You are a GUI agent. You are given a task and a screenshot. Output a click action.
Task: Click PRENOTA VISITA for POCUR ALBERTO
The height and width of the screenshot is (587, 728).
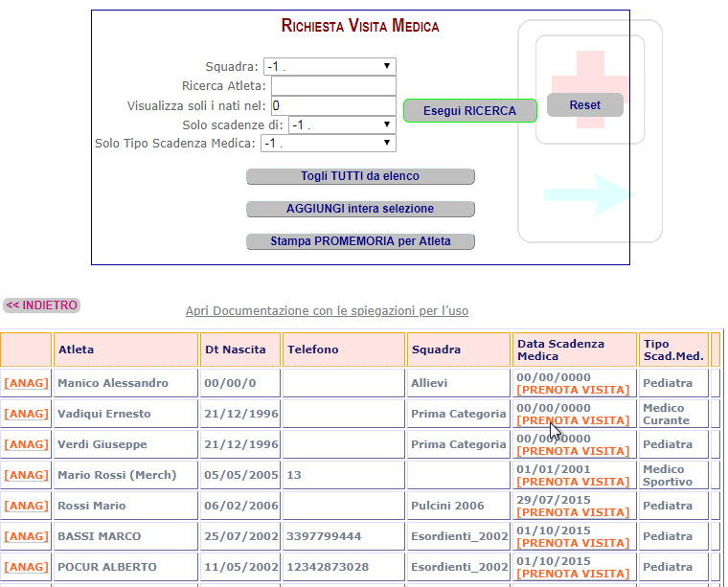[x=573, y=574]
